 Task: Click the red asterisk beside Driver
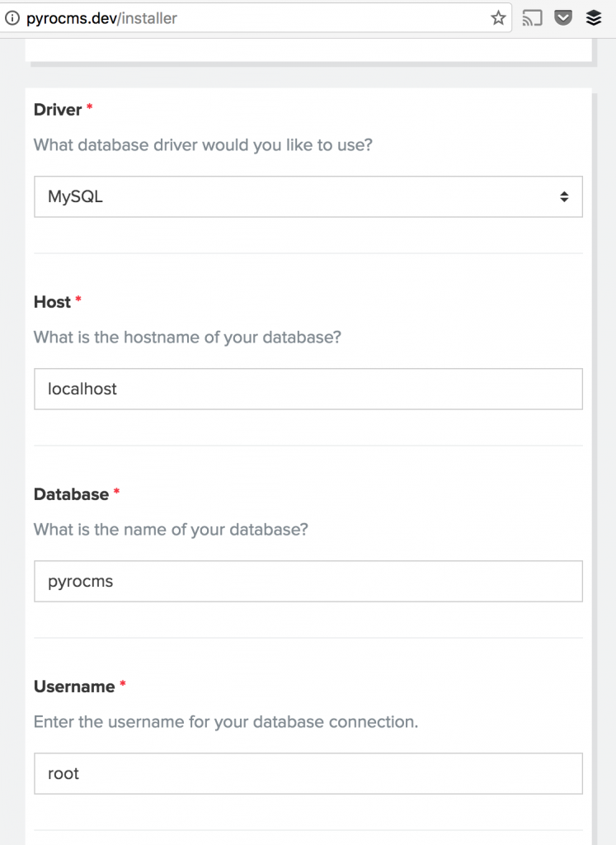(x=90, y=108)
